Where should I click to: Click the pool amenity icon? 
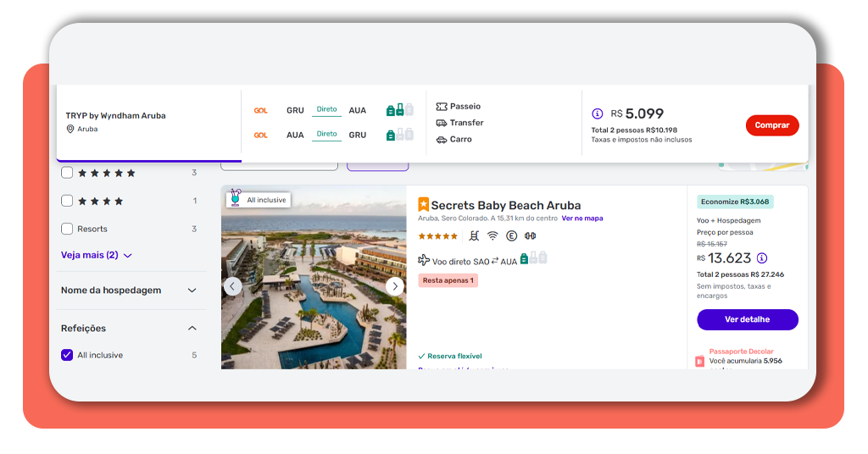pos(474,236)
